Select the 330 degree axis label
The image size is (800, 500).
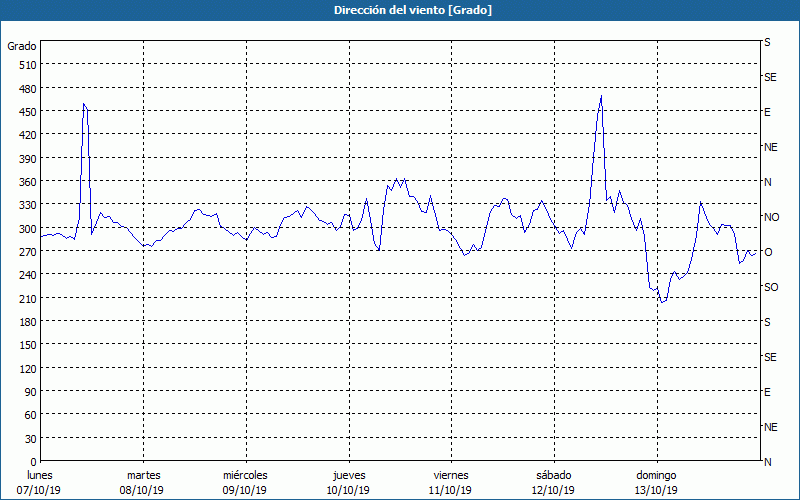click(28, 205)
